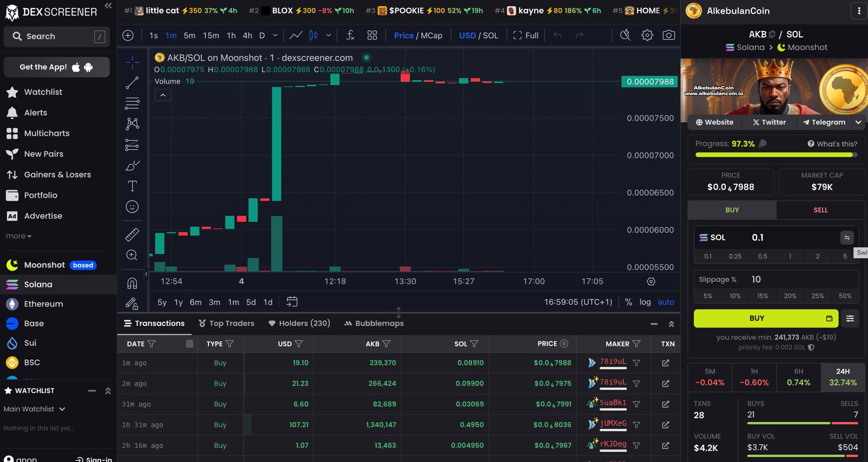Select the crosshair cursor tool
Screen dimensions: 868x462
(132, 62)
